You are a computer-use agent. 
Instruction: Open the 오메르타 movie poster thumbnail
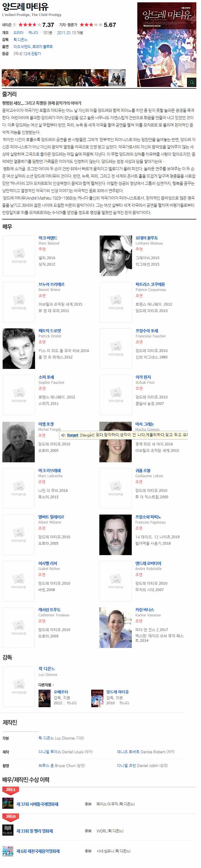(x=44, y=698)
